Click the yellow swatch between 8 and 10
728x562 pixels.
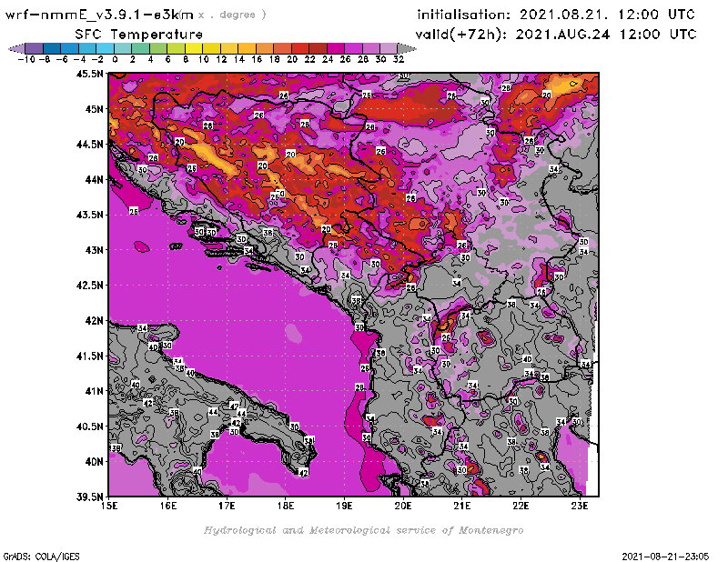(x=194, y=48)
